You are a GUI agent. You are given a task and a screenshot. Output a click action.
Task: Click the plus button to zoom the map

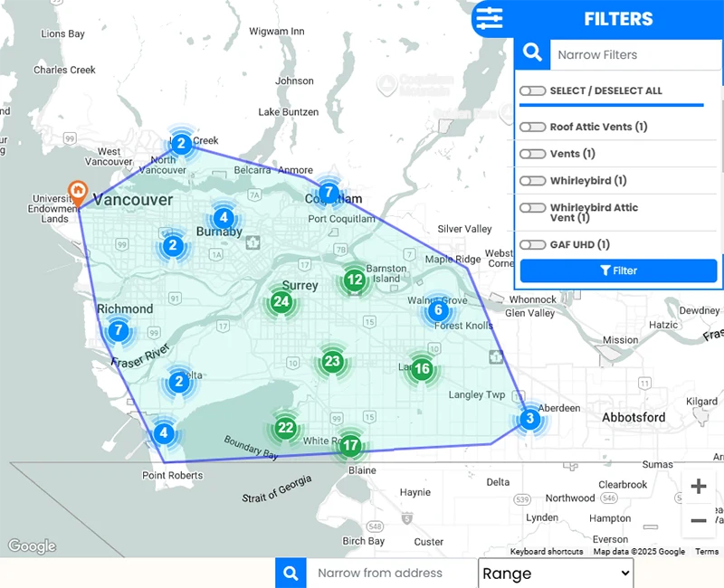698,486
